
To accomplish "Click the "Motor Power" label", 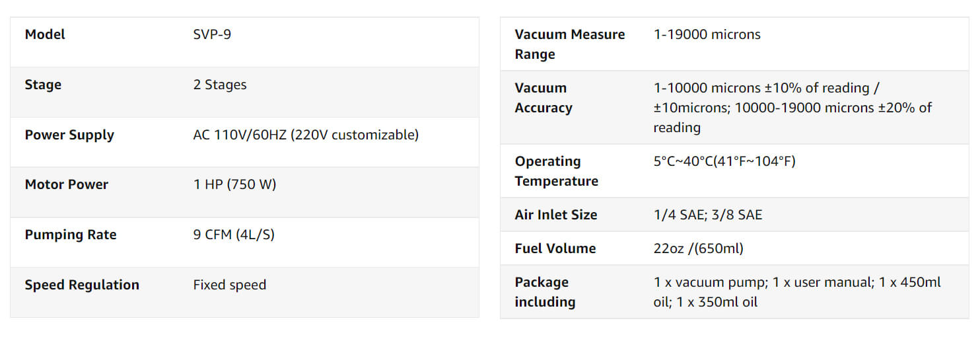I will [67, 184].
